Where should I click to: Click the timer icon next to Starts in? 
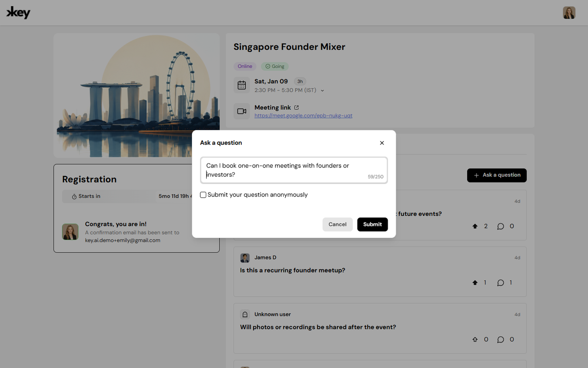point(74,196)
